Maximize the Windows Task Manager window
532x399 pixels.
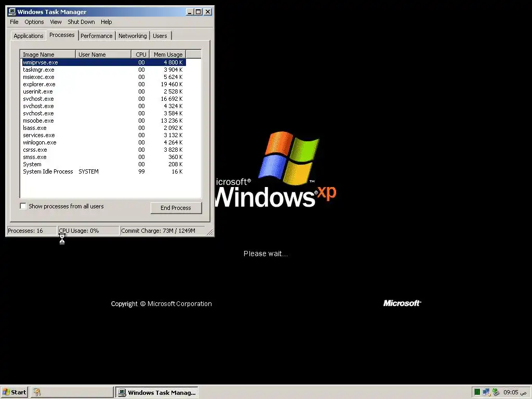coord(198,12)
